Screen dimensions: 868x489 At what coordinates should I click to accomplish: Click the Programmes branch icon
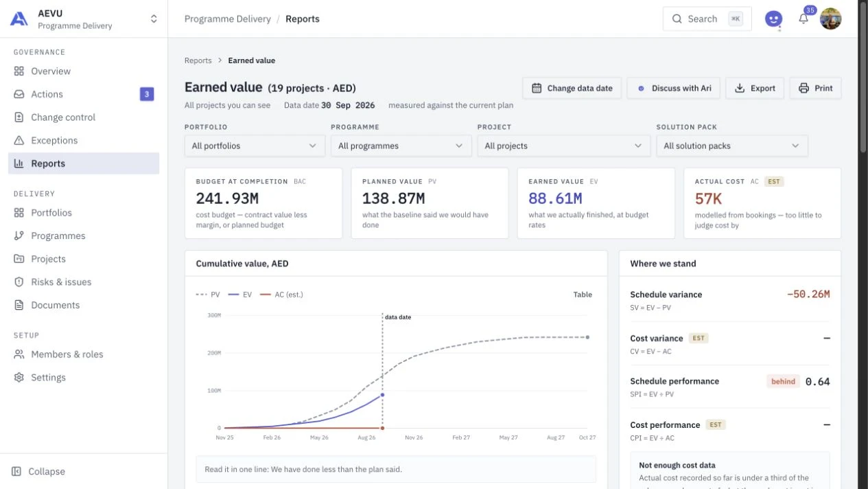point(19,236)
